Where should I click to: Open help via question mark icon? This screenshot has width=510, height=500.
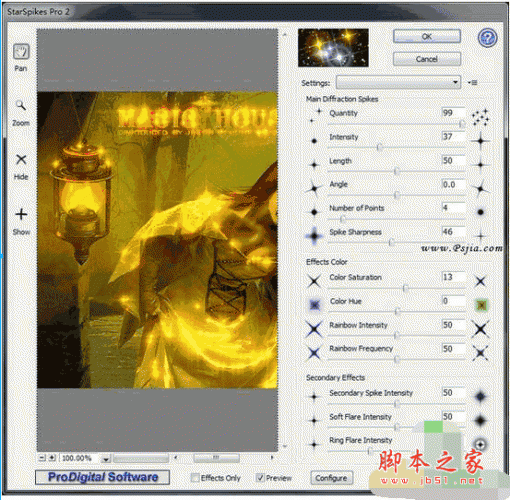click(x=487, y=38)
